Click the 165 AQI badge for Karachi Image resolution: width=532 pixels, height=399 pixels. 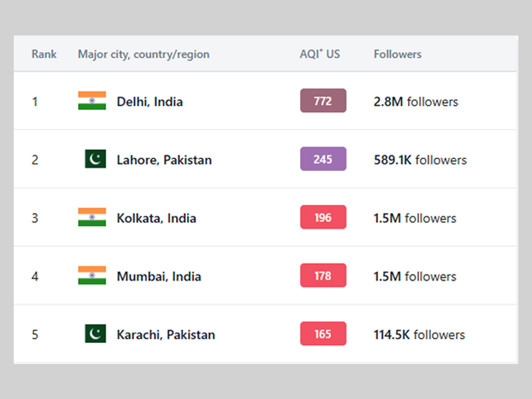pyautogui.click(x=323, y=334)
